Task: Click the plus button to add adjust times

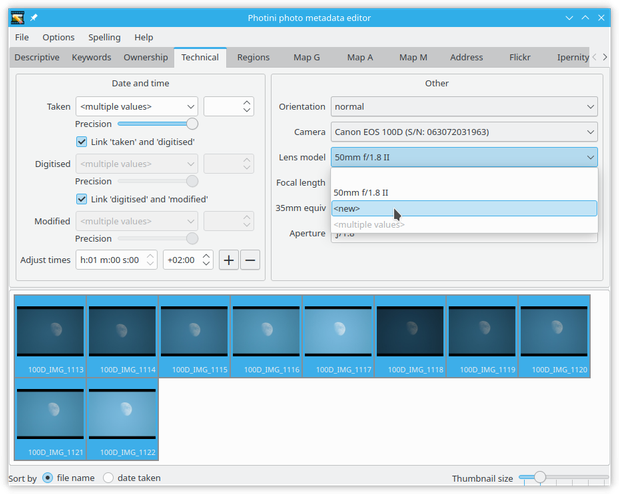Action: (229, 260)
